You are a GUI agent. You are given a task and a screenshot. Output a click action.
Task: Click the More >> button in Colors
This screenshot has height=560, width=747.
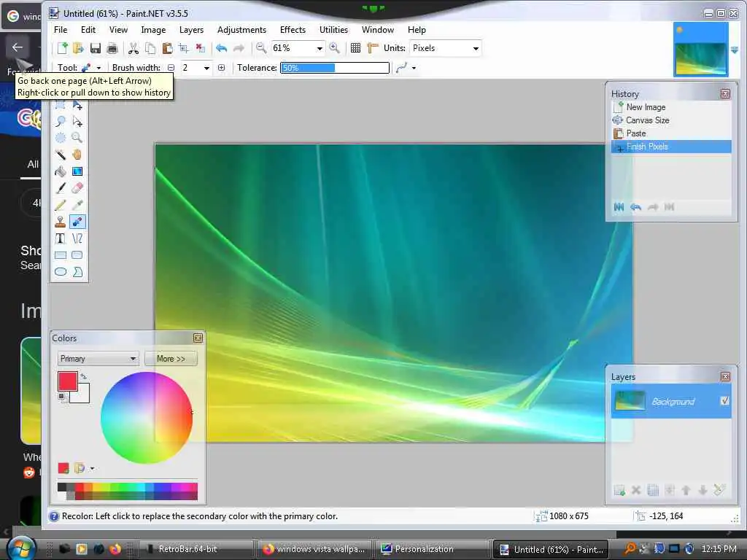click(x=171, y=359)
